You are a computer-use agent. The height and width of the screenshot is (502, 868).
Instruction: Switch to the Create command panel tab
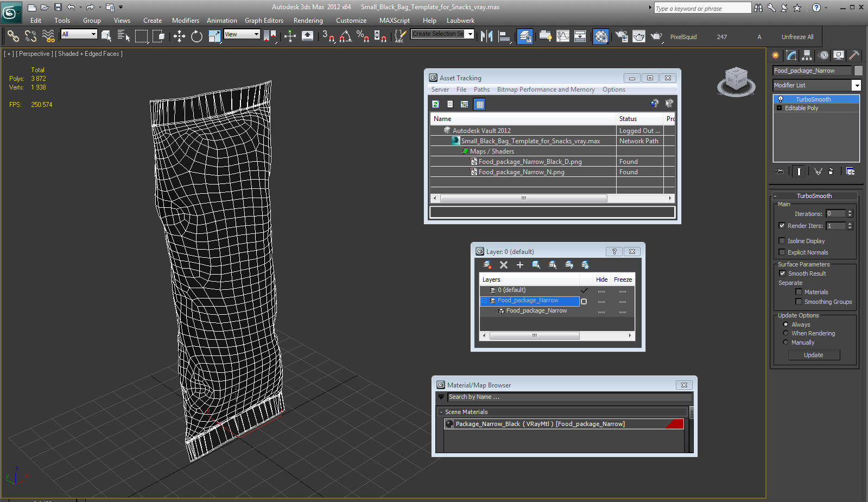pyautogui.click(x=776, y=55)
